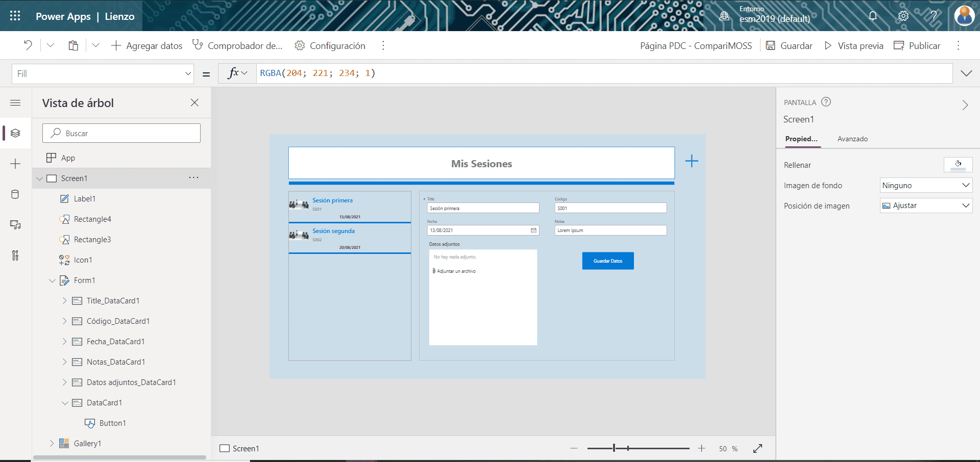The image size is (980, 462).
Task: Click the blue plus icon on canvas
Action: pos(692,161)
